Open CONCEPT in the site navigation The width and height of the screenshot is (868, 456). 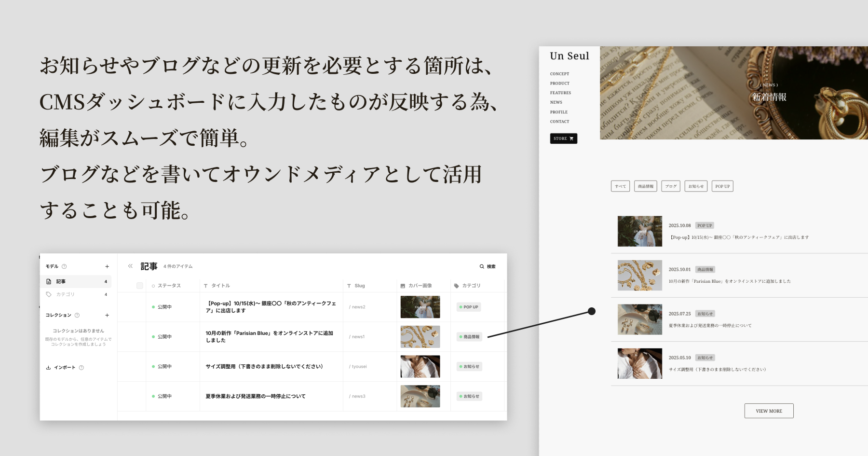[559, 74]
